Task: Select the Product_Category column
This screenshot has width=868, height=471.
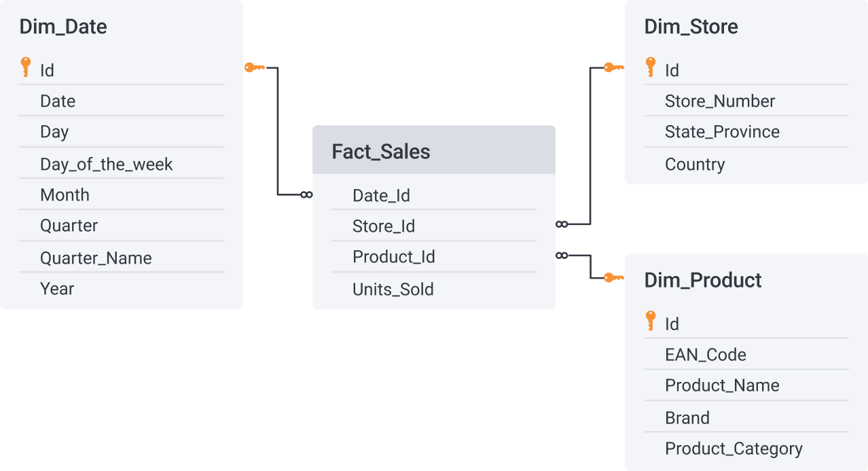Action: coord(734,449)
